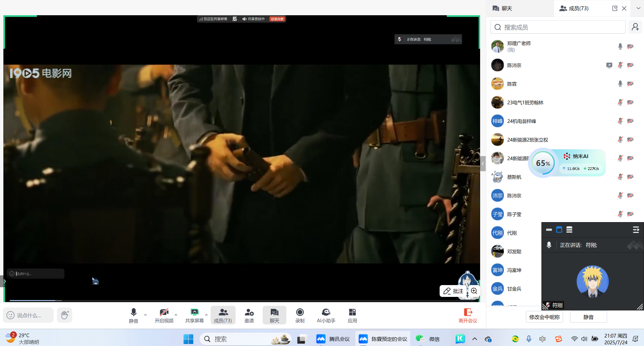The image size is (644, 346).
Task: Unmute 陈沛宗's microphone in member list
Action: (620, 65)
